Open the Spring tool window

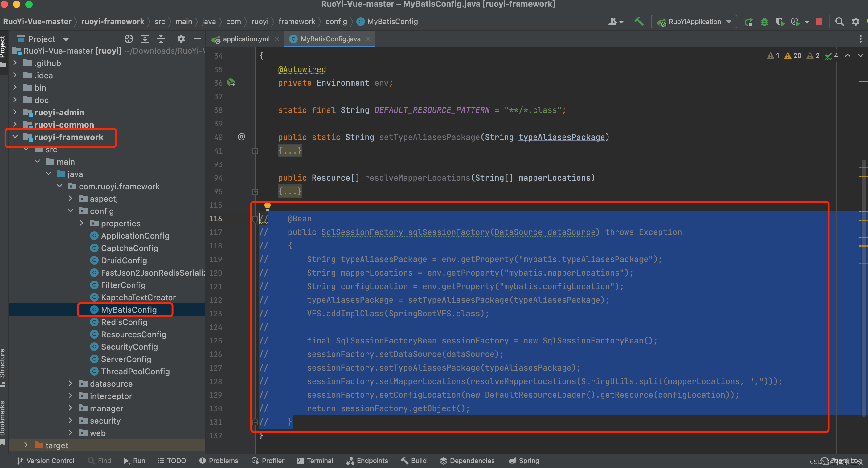524,461
